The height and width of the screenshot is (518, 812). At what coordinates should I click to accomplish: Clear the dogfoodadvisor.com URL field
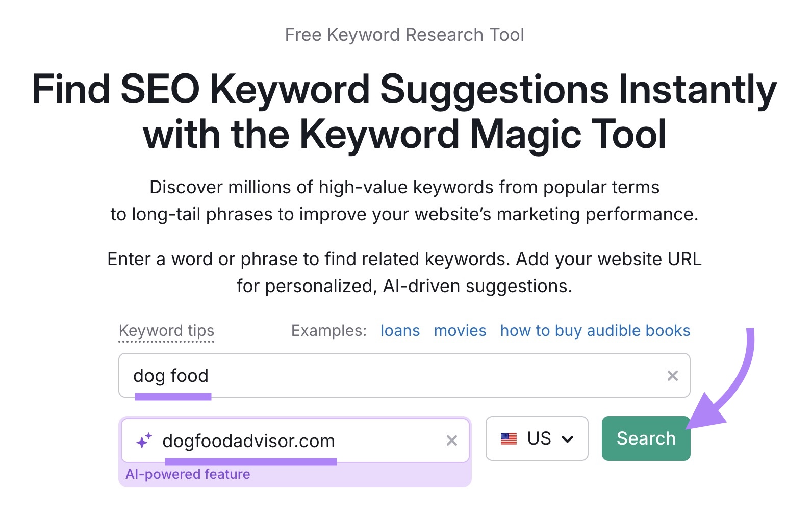(451, 440)
